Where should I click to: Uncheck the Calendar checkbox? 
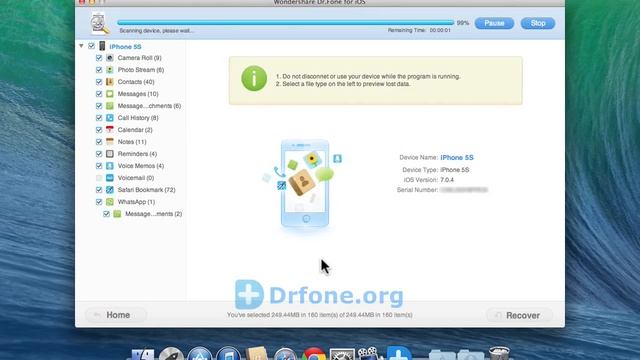[x=99, y=130]
